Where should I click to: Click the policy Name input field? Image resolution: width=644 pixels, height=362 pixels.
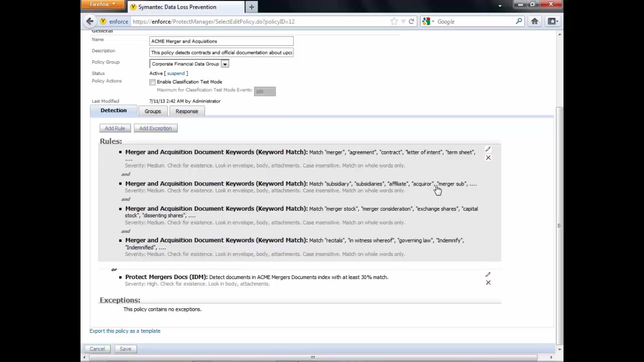[x=221, y=41]
